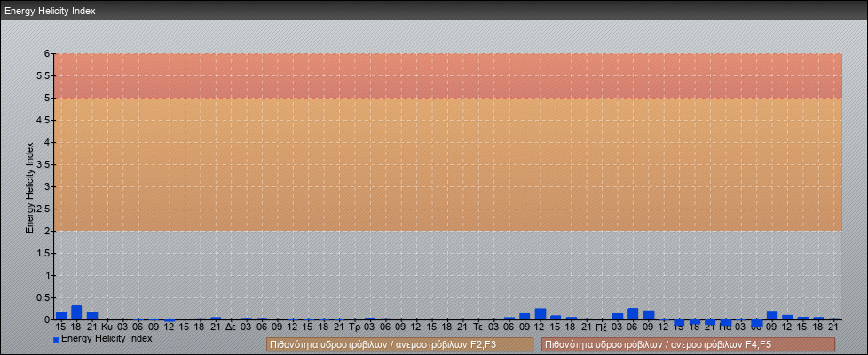Click the F2,F3 waterspout probability legend box
The height and width of the screenshot is (355, 868).
coord(399,344)
